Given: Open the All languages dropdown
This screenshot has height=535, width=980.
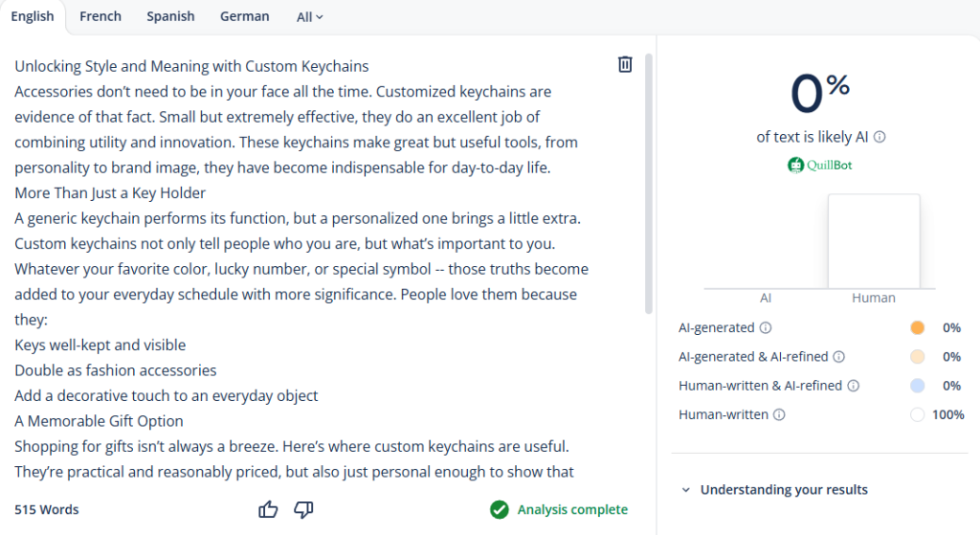Looking at the screenshot, I should [309, 17].
